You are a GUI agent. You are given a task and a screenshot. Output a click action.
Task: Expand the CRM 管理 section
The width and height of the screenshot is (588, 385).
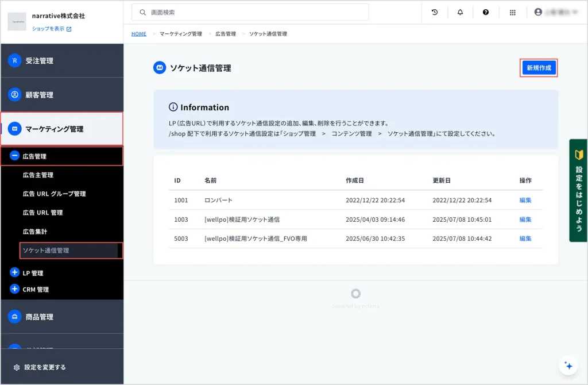(15, 289)
